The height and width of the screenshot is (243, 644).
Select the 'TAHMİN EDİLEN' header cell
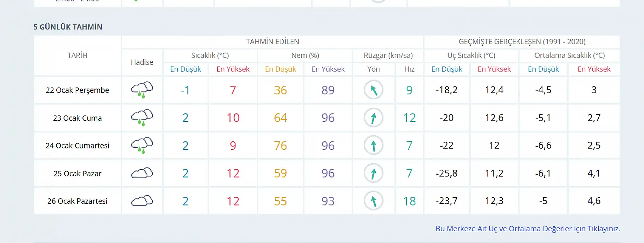click(272, 42)
